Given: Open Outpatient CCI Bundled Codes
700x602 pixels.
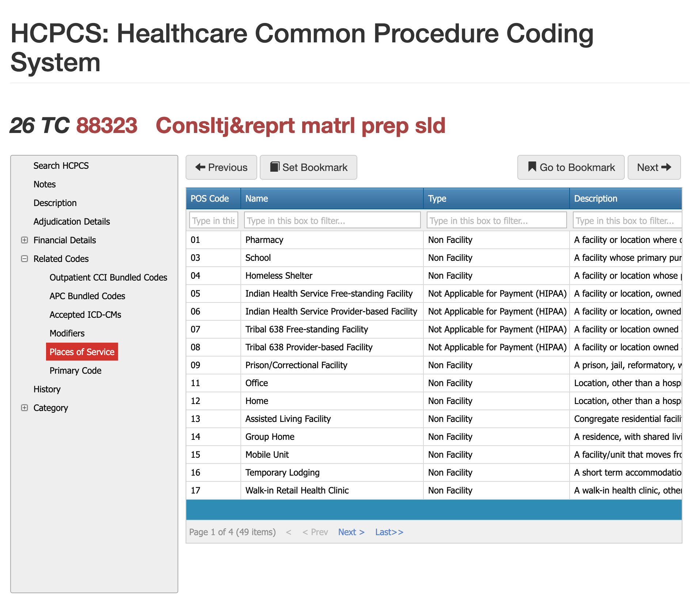Looking at the screenshot, I should (108, 277).
